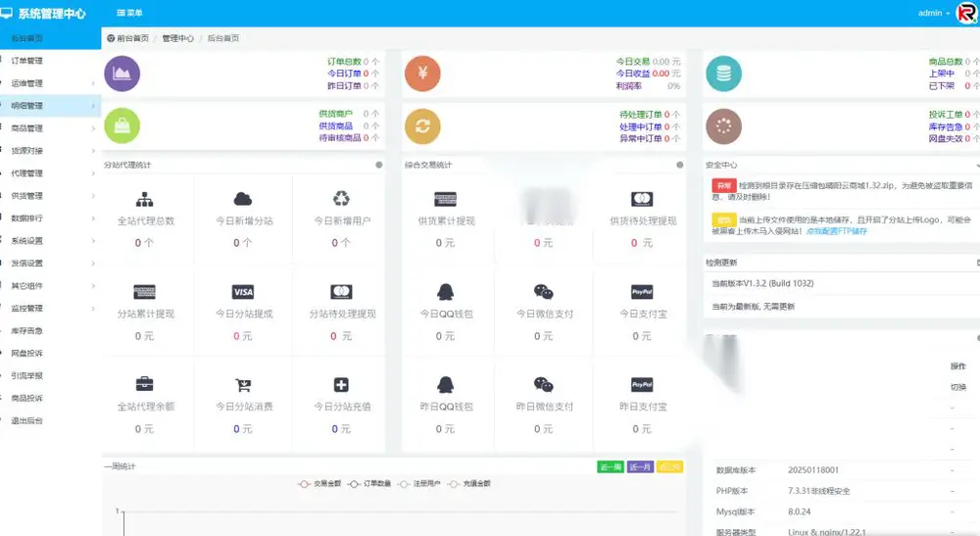Click the WeChat icon above 今日微信支付
Screen dimensions: 980x536
click(544, 292)
